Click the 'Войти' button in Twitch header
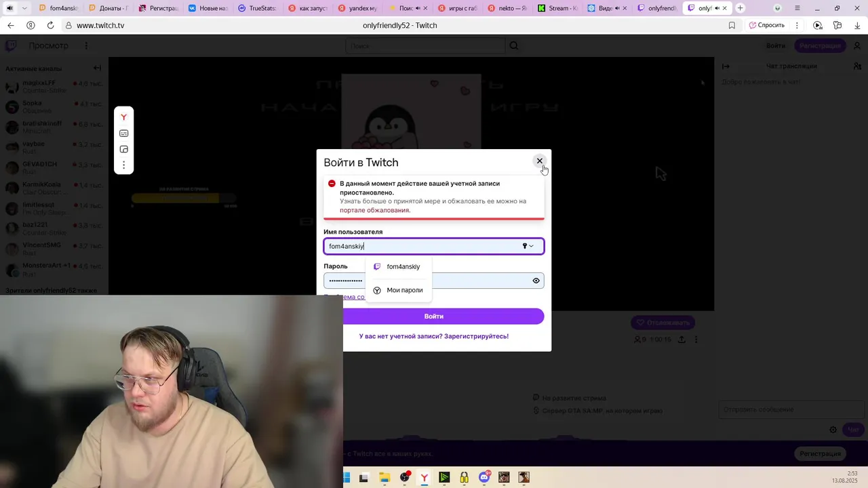Image resolution: width=868 pixels, height=488 pixels. (776, 45)
